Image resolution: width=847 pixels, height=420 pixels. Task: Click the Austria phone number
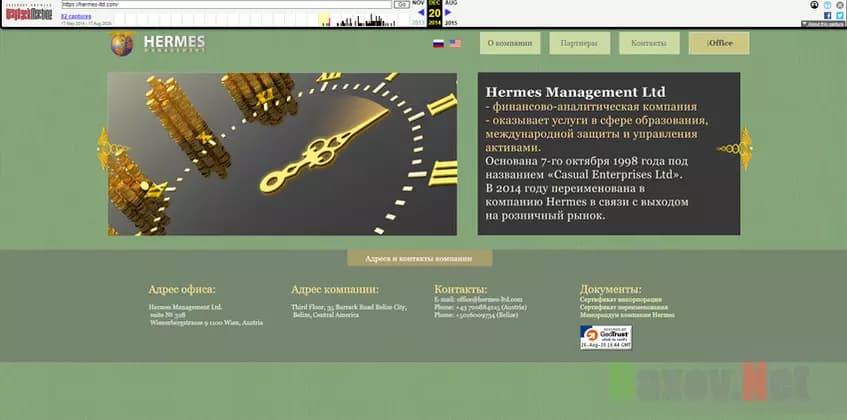point(491,307)
